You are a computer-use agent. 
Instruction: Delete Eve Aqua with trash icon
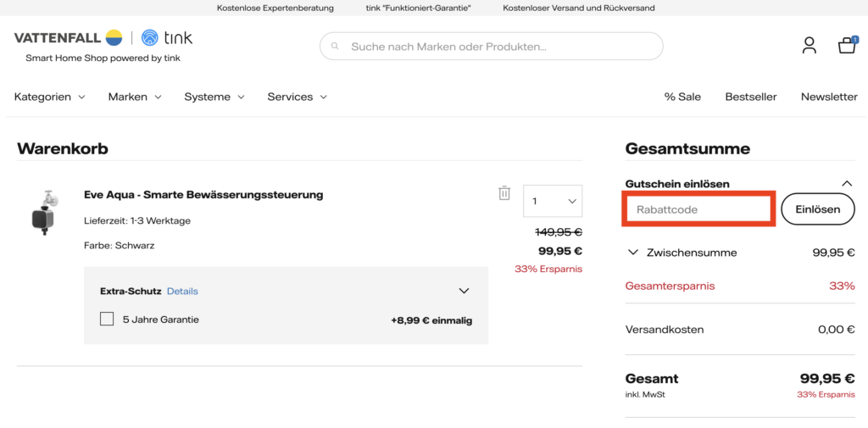pos(504,192)
